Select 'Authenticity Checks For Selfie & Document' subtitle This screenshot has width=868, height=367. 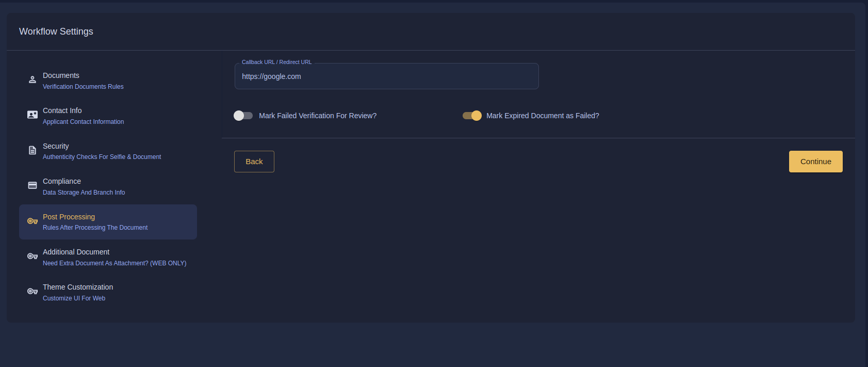click(102, 157)
